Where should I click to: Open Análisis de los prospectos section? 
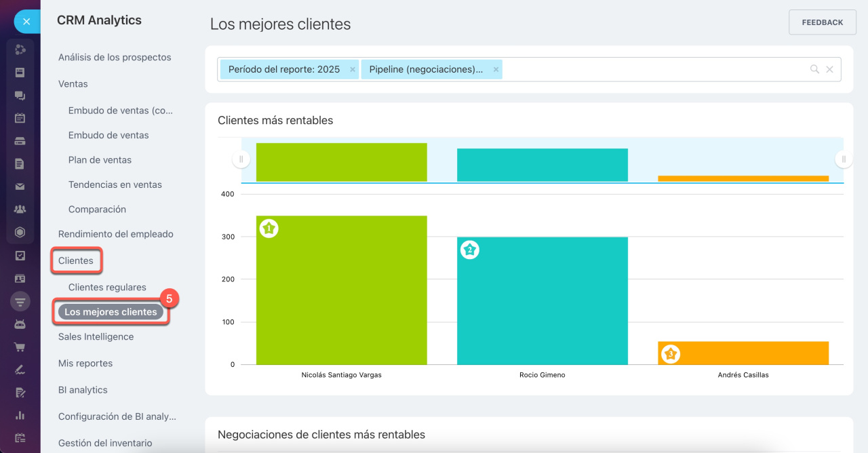[x=115, y=58]
